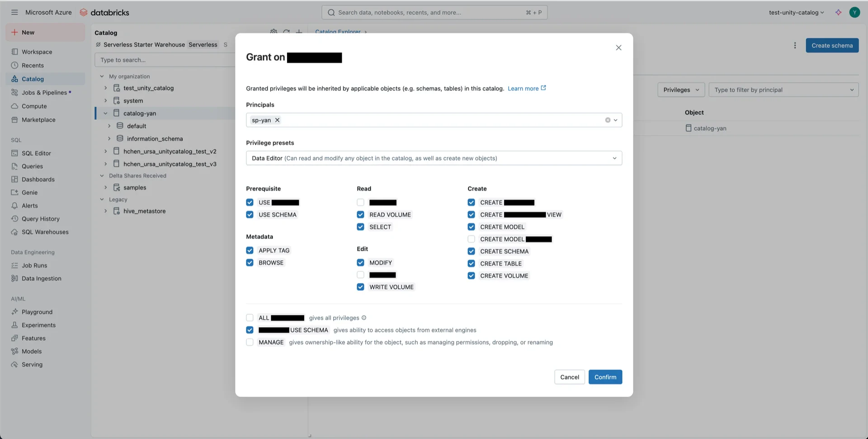Click the catalog Type to search field
This screenshot has height=439, width=868.
point(165,60)
